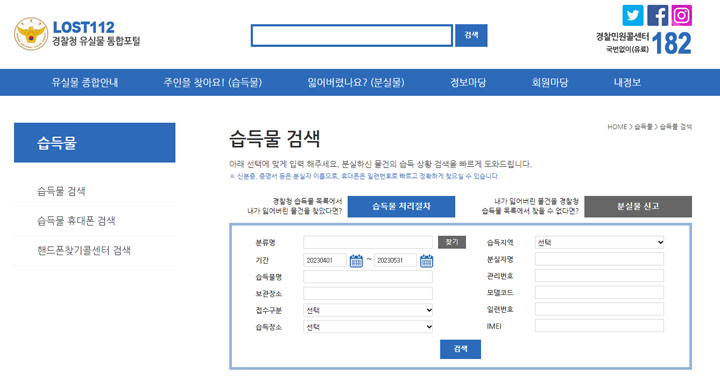Click the end date field 20230531
Image resolution: width=720 pixels, height=380 pixels.
[395, 260]
